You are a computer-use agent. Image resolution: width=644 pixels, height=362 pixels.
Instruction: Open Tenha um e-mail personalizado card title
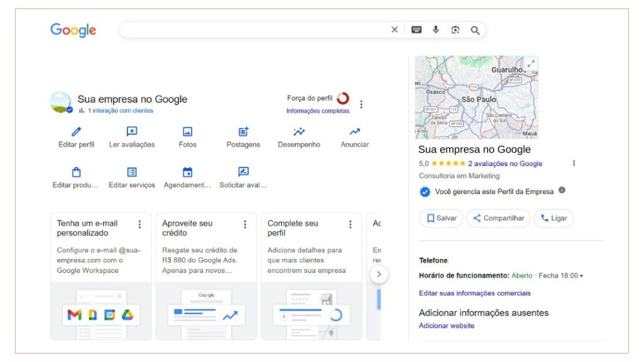coord(87,228)
